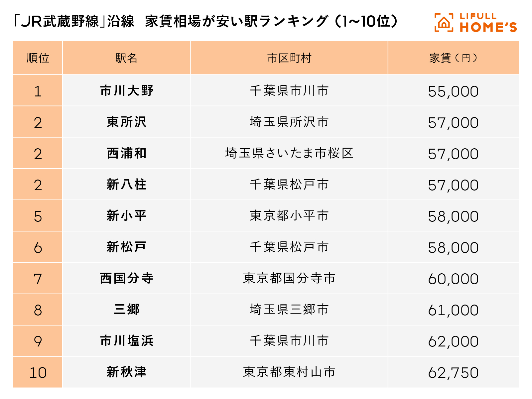The image size is (532, 399).
Task: Click the 東京都小平市 municipality cell
Action: click(x=289, y=216)
